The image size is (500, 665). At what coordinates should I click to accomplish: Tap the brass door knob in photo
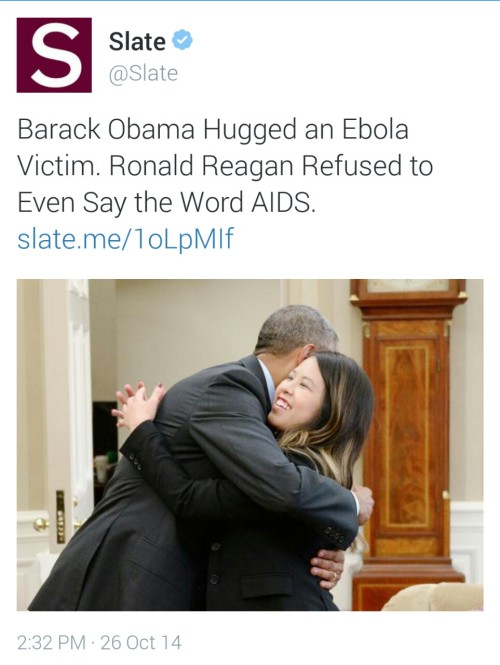click(x=41, y=525)
